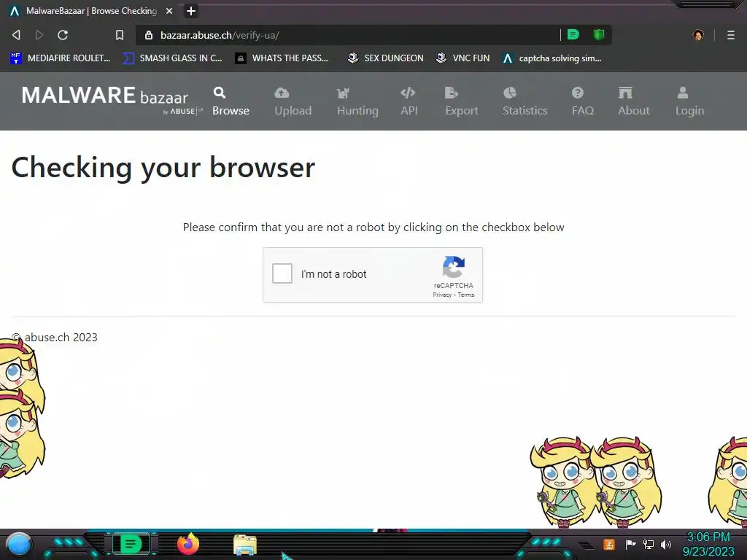Screen dimensions: 747x560
Task: Open File Explorer from the taskbar
Action: click(245, 545)
